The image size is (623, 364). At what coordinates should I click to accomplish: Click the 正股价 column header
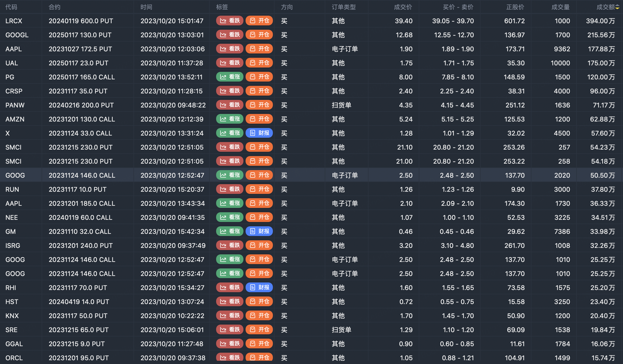(515, 7)
